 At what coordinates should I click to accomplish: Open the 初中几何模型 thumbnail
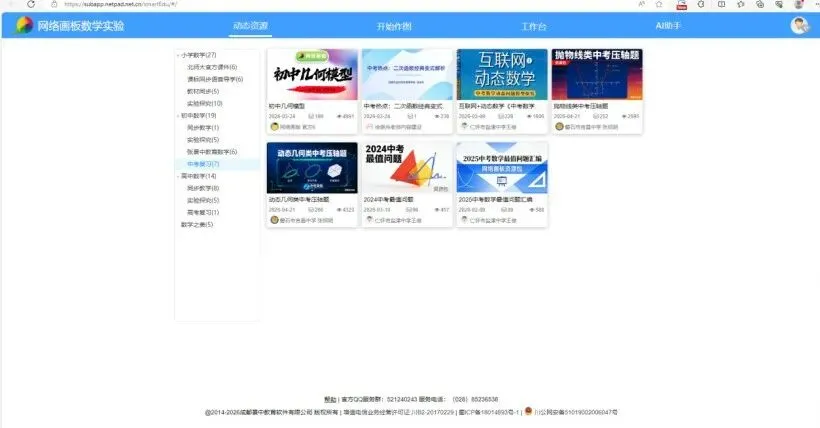click(312, 74)
